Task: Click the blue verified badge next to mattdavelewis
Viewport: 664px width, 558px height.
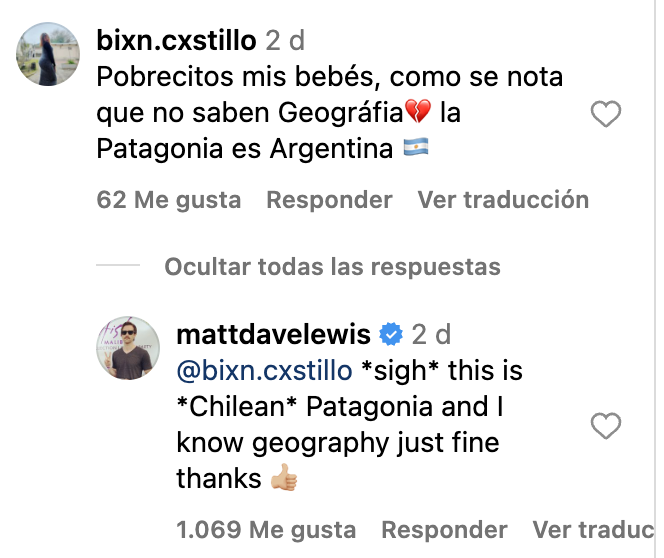Action: [x=393, y=333]
